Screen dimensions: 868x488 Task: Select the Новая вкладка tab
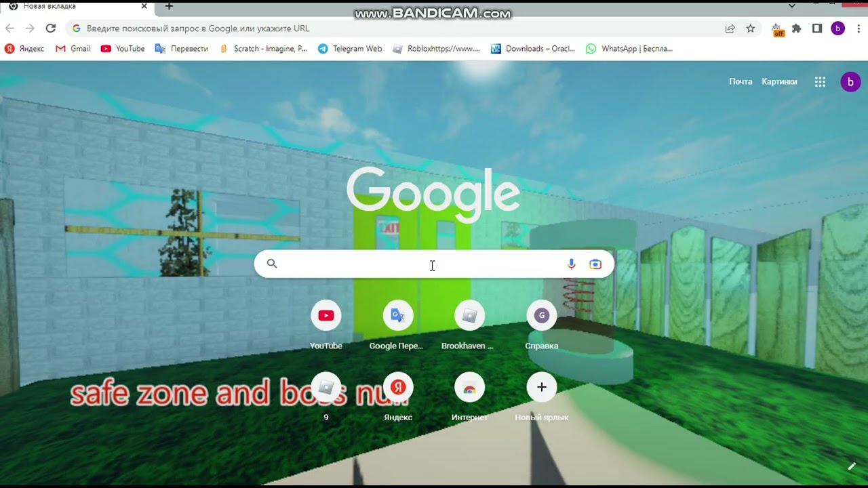pyautogui.click(x=77, y=7)
